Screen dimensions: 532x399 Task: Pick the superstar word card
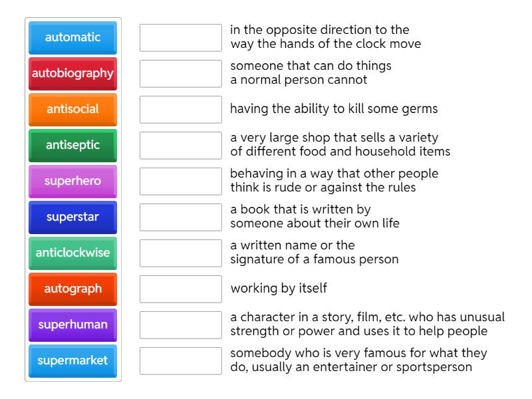point(72,217)
